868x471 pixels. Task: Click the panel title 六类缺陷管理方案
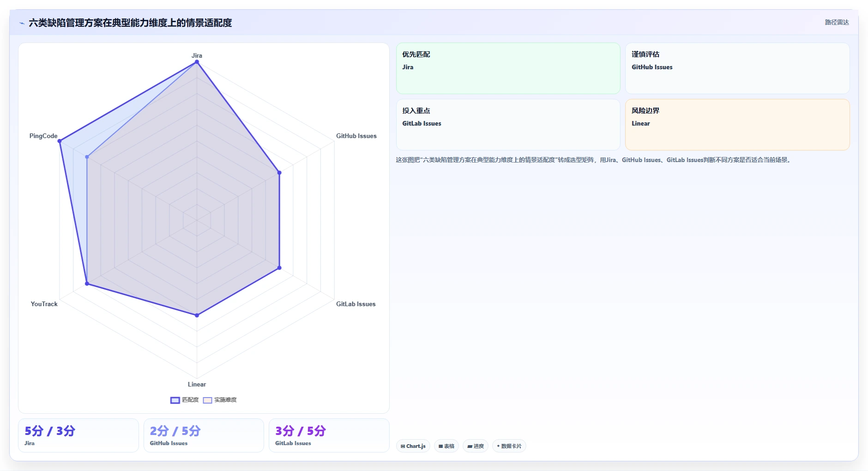pyautogui.click(x=130, y=23)
